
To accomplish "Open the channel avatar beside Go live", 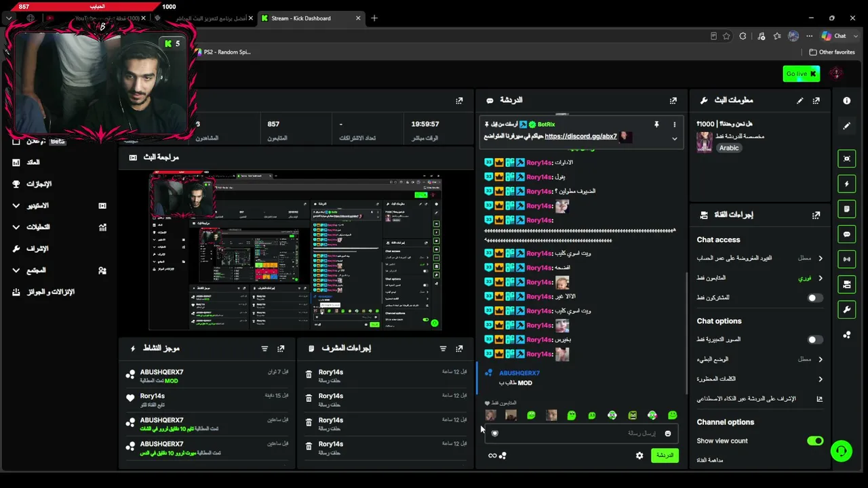I will point(836,73).
